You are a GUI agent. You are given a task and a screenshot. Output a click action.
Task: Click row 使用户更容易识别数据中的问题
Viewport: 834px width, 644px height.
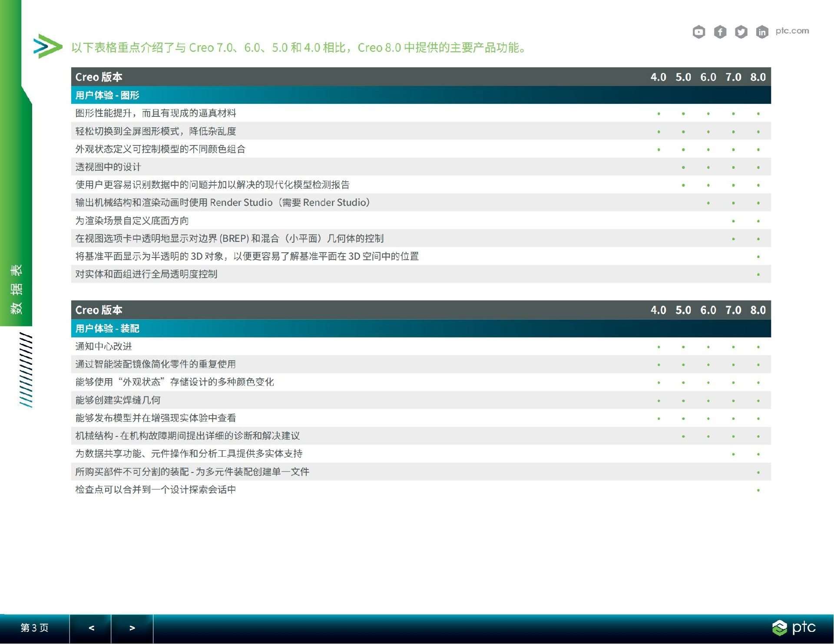tap(421, 185)
